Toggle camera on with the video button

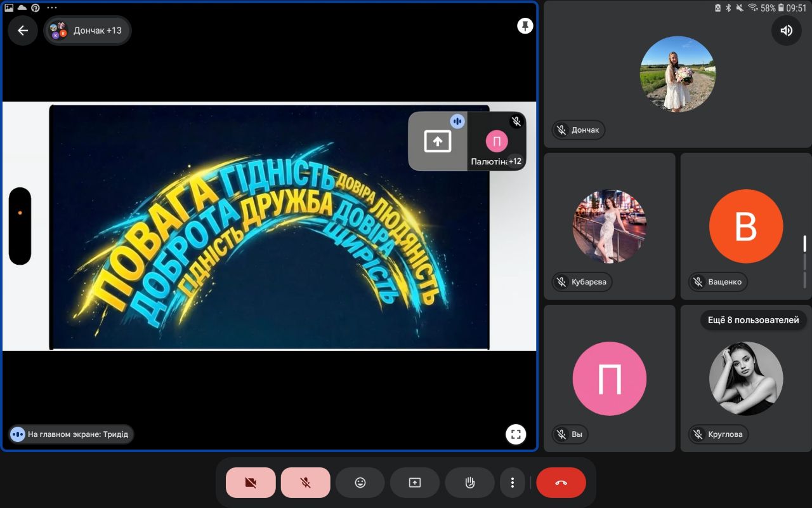pyautogui.click(x=251, y=483)
